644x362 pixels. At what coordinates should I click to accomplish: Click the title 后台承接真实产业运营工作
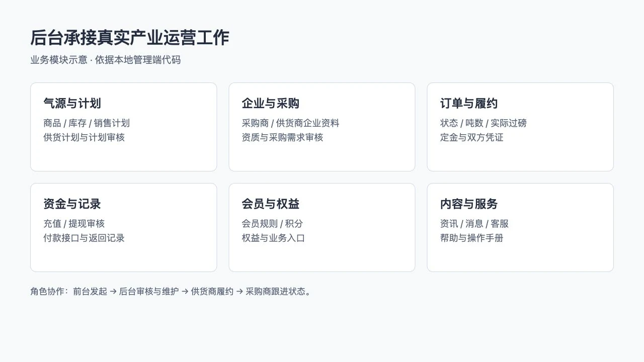130,38
